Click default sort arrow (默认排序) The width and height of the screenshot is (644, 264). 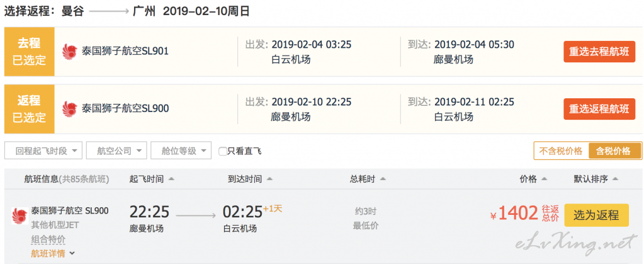click(615, 179)
